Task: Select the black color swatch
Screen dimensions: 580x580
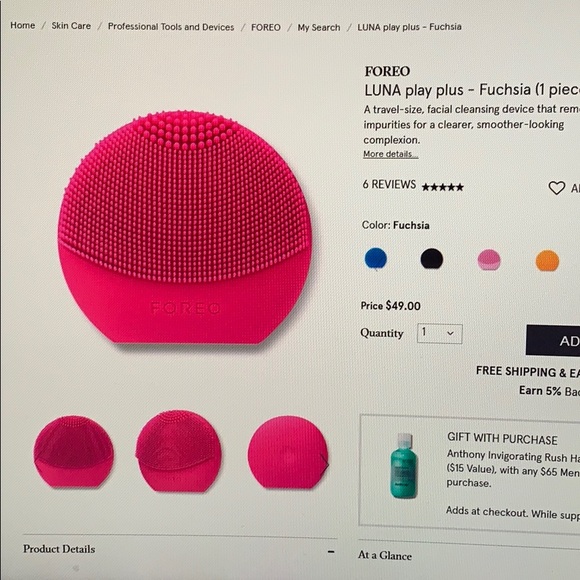Action: click(432, 259)
